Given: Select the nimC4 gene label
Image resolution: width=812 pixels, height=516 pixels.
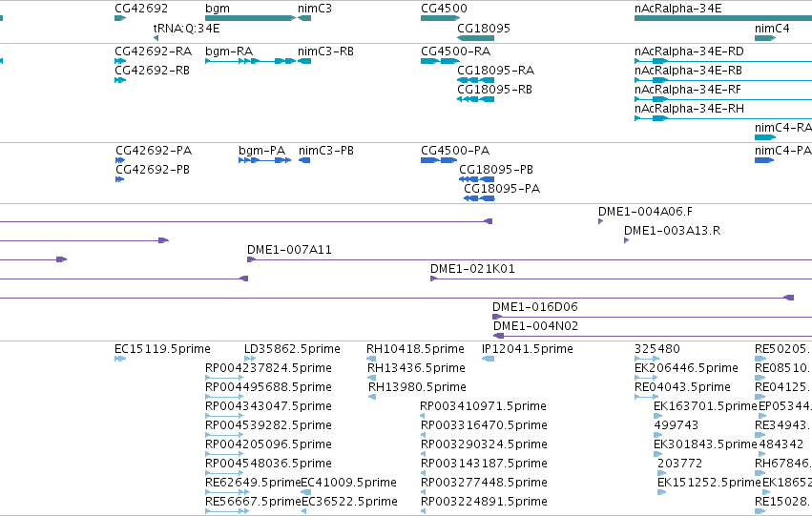Looking at the screenshot, I should pos(772,28).
